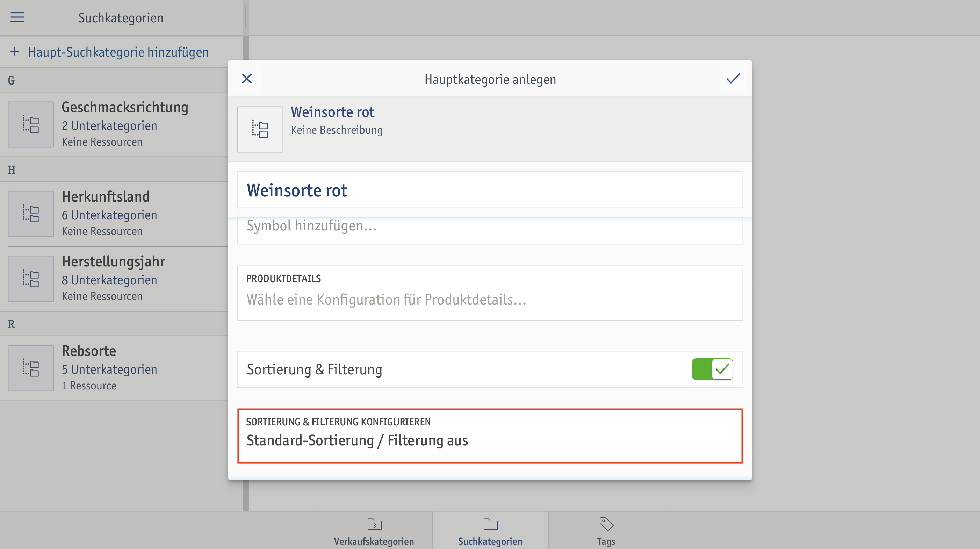Screen dimensions: 980x549
Task: Select the Herkunftsland category icon
Action: click(x=31, y=214)
